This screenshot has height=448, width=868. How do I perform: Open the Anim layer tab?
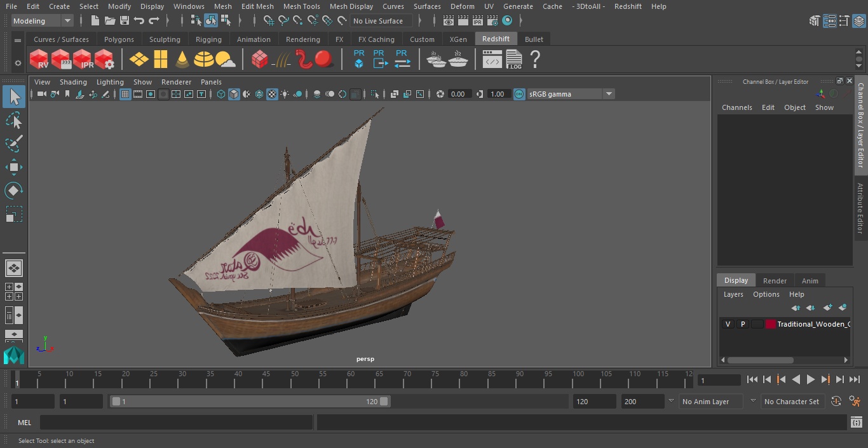[810, 281]
